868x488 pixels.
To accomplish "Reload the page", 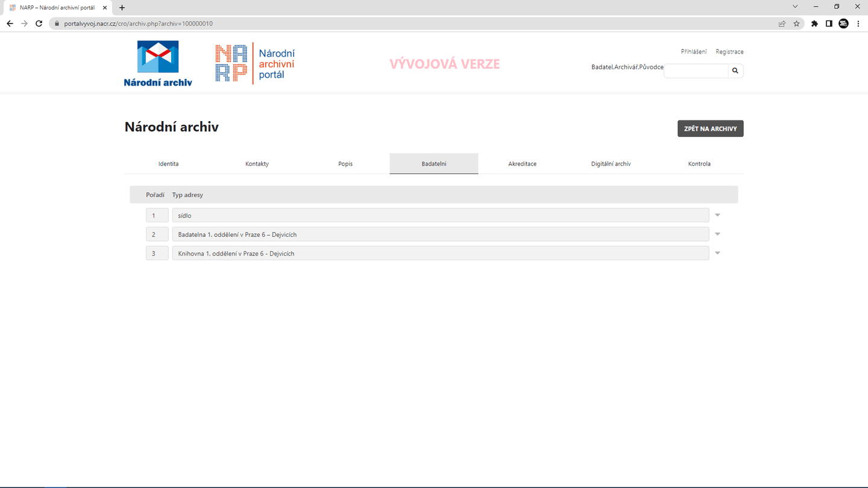I will pyautogui.click(x=39, y=23).
